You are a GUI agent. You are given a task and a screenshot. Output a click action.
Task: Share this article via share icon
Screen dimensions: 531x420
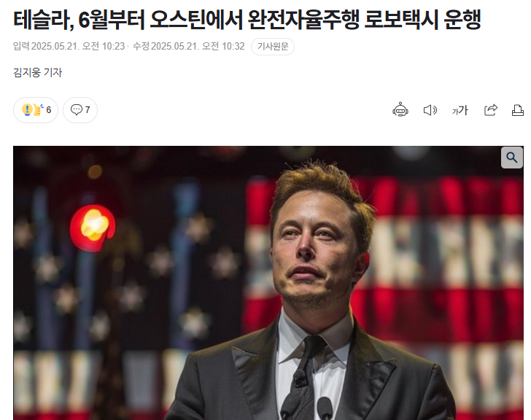click(491, 109)
